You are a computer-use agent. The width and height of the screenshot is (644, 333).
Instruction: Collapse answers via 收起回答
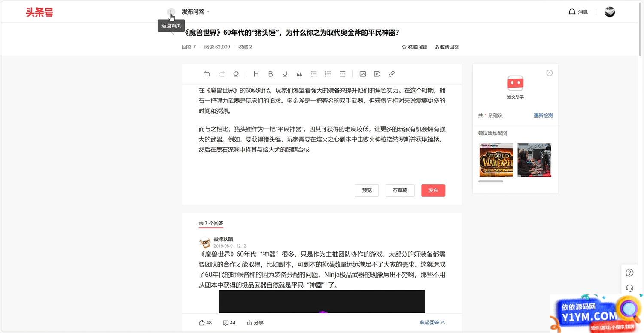pos(432,323)
